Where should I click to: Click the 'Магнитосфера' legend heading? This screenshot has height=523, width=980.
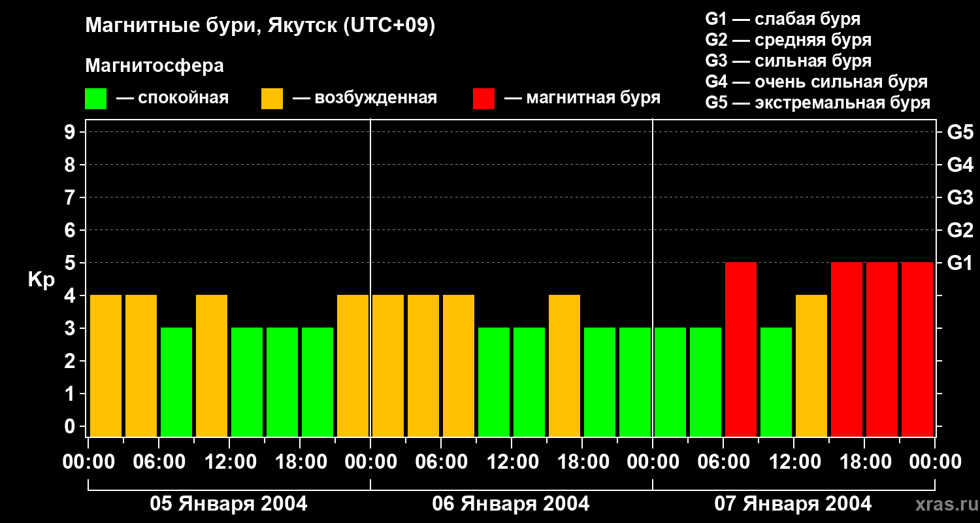[x=155, y=66]
